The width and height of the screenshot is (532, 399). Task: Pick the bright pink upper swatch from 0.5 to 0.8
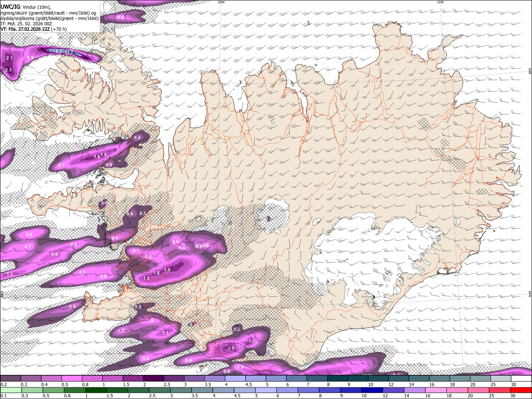71,379
